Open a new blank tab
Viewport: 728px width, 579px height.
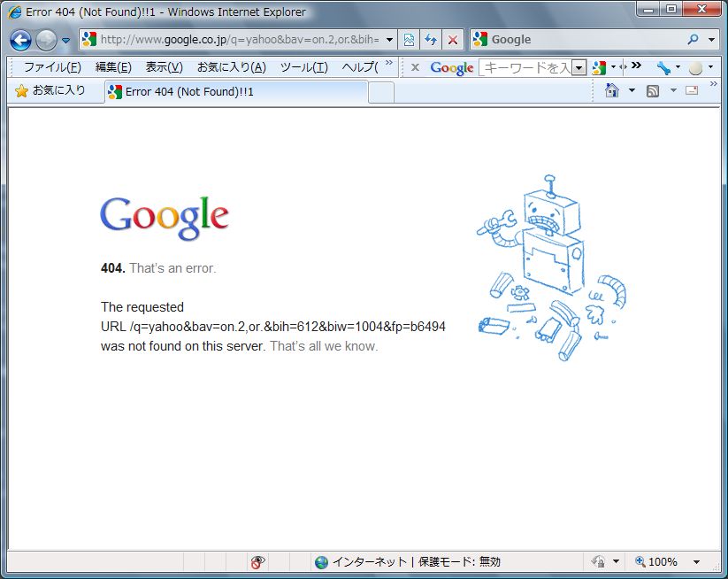[x=381, y=92]
